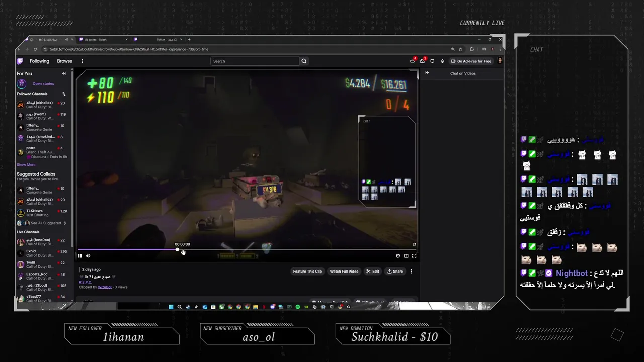Share the clip

(395, 271)
